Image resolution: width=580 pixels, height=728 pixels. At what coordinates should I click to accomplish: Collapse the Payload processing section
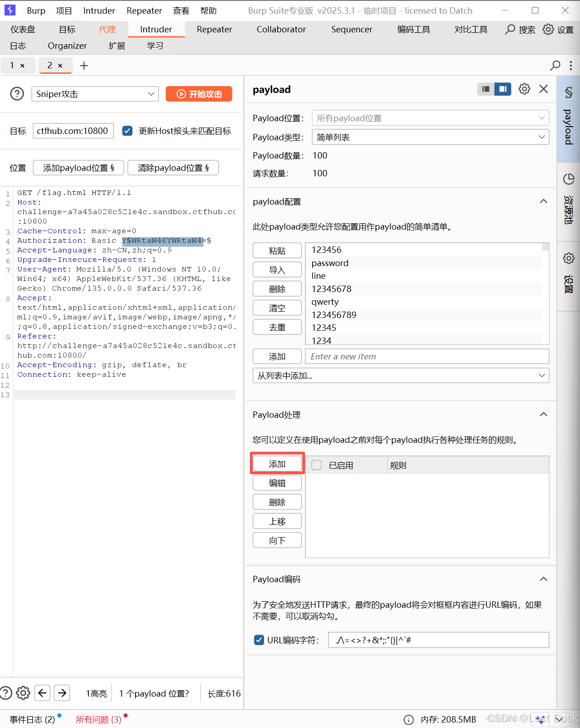point(544,415)
